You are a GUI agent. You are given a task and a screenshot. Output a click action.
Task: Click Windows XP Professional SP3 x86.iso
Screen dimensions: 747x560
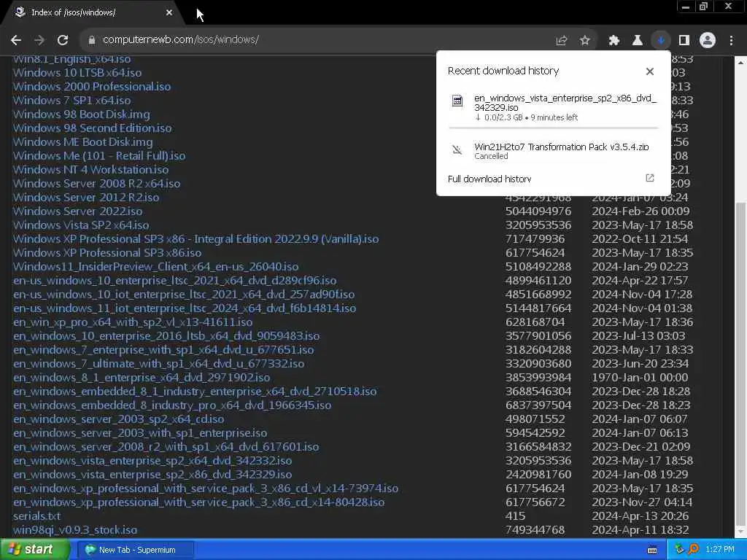point(107,252)
